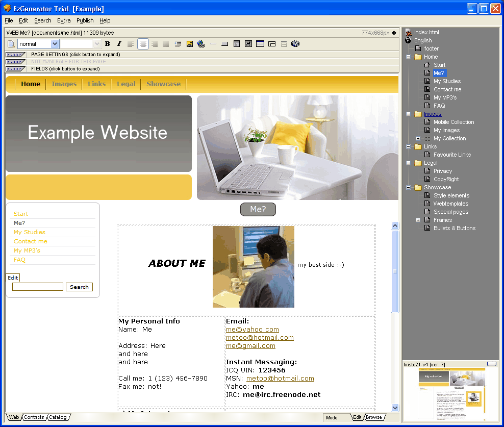Click the insert hyperlink globe icon
The image size is (504, 427).
[x=201, y=44]
